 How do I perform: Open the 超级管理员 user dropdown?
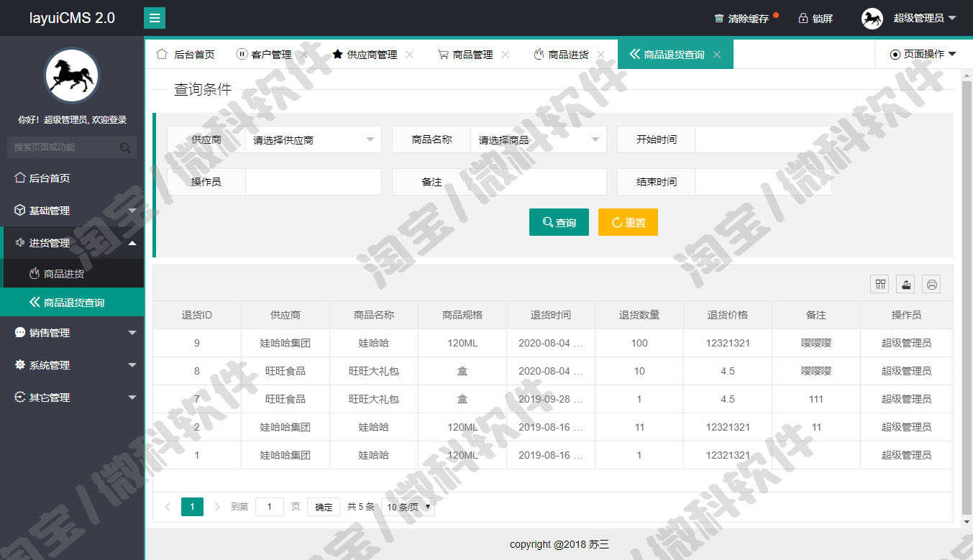tap(924, 18)
